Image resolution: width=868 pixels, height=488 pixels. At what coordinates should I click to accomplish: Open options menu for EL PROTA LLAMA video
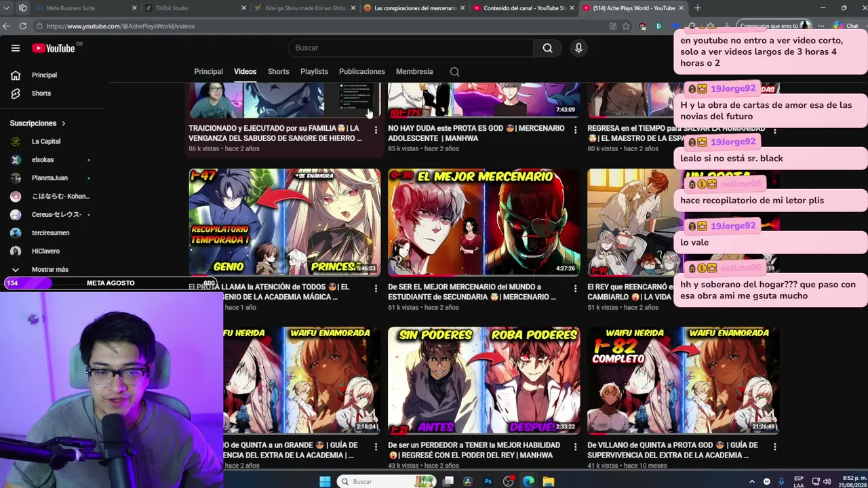pos(376,289)
